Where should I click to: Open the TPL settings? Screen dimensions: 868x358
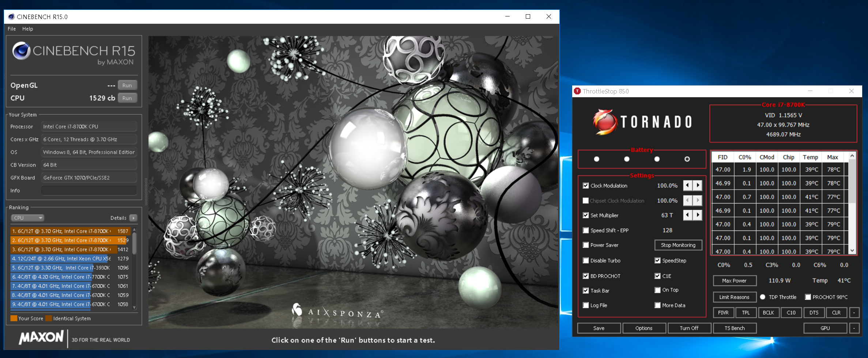(x=746, y=313)
